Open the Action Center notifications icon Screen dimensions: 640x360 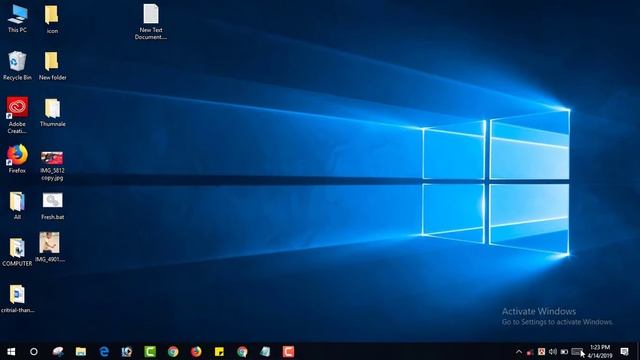tap(624, 351)
